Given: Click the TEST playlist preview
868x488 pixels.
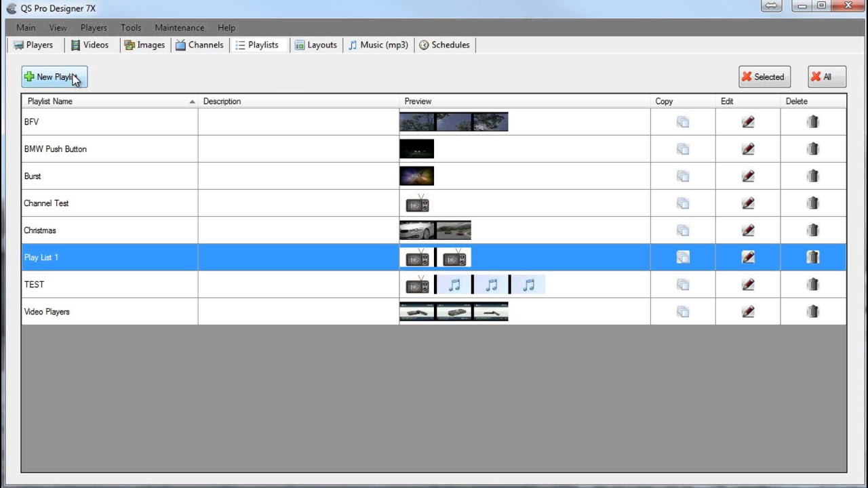Looking at the screenshot, I should (473, 285).
